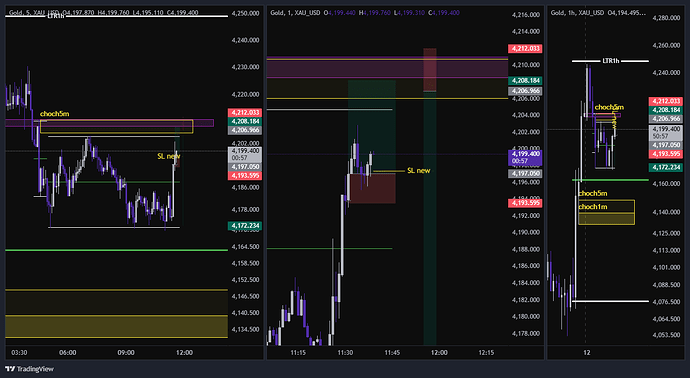This screenshot has height=378, width=690.
Task: Select the SL new label in the 1-minute chart
Action: click(418, 170)
